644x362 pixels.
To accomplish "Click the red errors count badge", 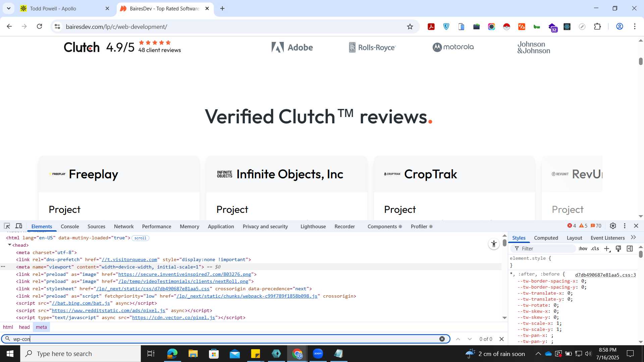I will click(x=572, y=226).
